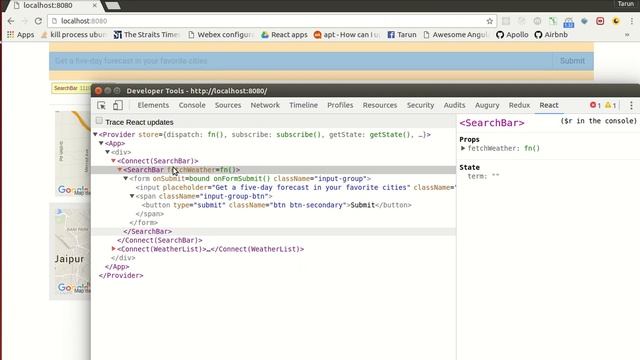Click the browser forward arrow
The width and height of the screenshot is (640, 360).
point(24,21)
